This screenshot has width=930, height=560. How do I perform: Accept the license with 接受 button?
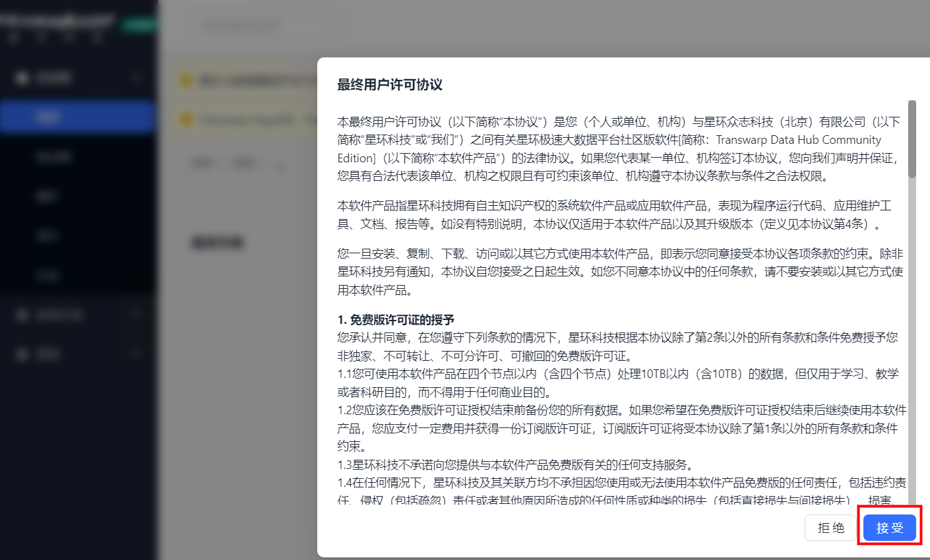coord(889,528)
